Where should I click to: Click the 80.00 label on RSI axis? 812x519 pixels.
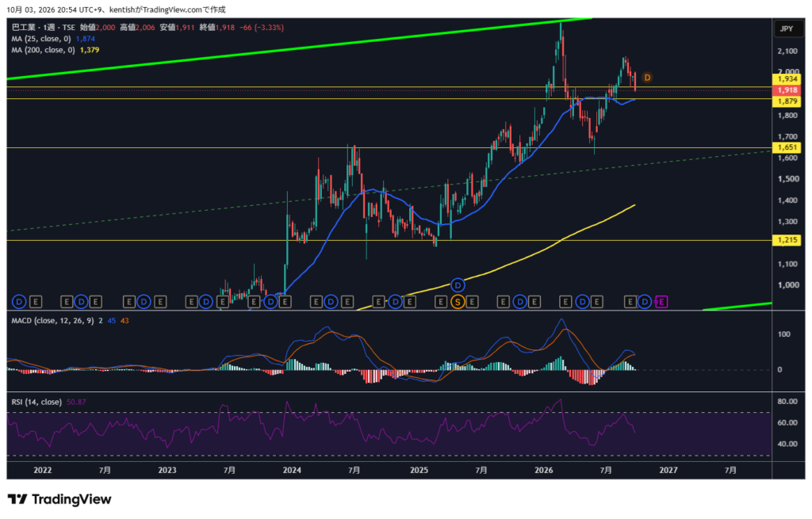click(x=787, y=402)
